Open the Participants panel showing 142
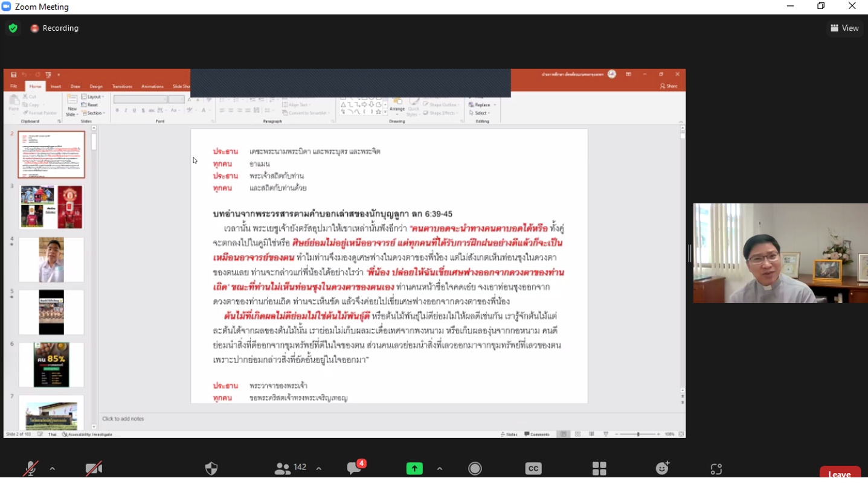Image resolution: width=868 pixels, height=487 pixels. pos(291,468)
